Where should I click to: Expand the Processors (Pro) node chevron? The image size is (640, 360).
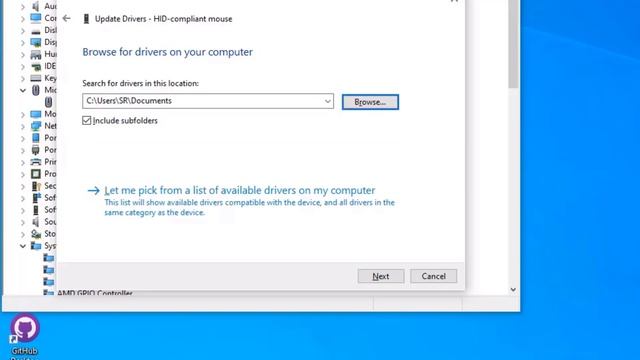tap(23, 174)
